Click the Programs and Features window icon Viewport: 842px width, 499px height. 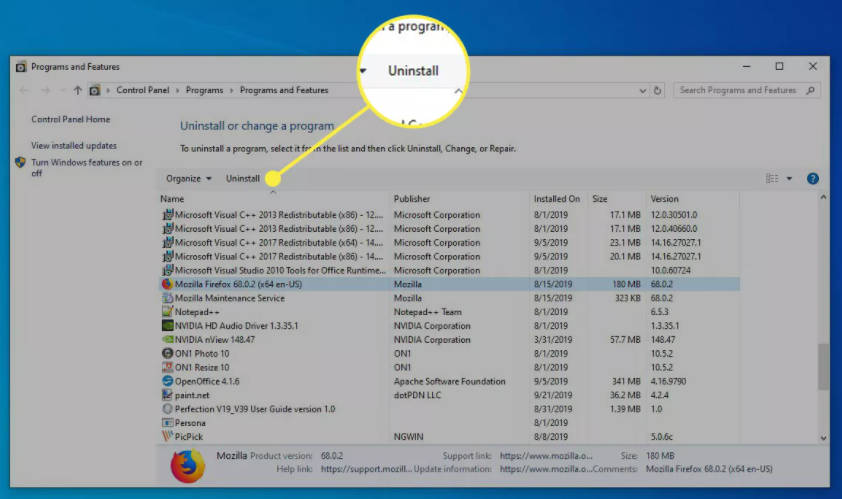[21, 67]
